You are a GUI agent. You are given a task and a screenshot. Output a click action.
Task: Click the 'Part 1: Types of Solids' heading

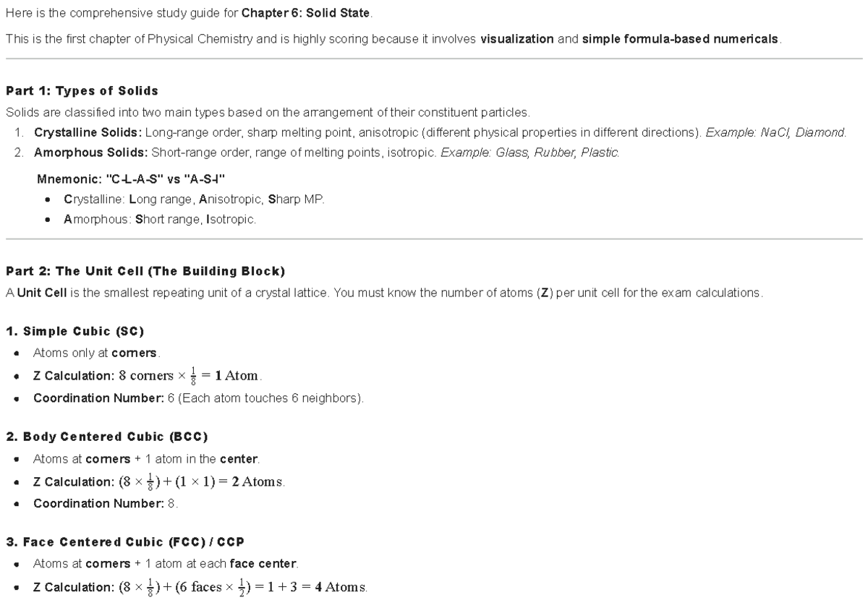82,91
